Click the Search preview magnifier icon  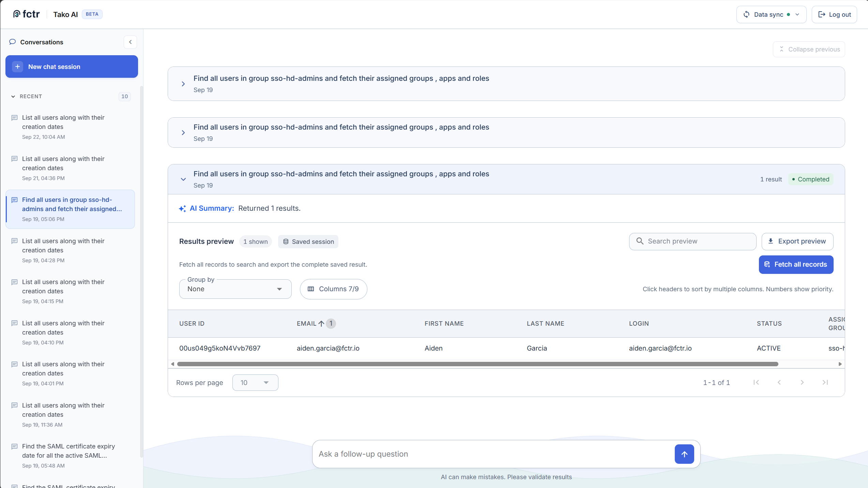[640, 241]
